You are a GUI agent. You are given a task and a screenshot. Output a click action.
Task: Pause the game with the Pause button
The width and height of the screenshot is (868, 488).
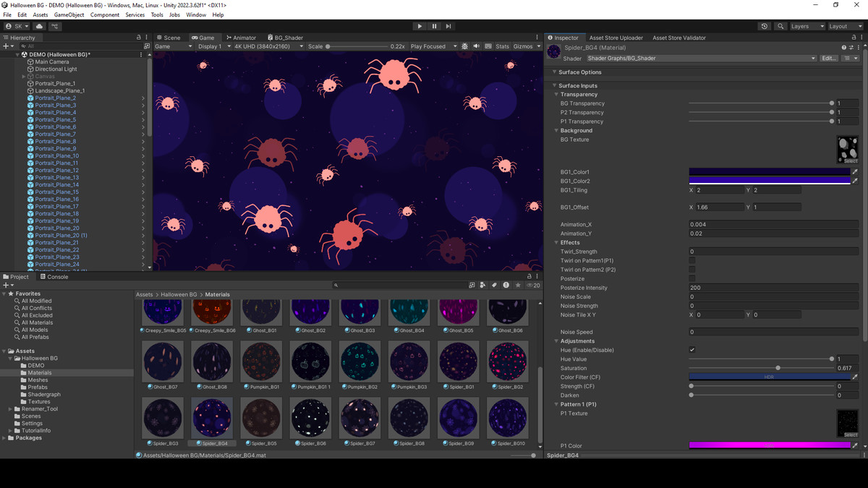[434, 26]
